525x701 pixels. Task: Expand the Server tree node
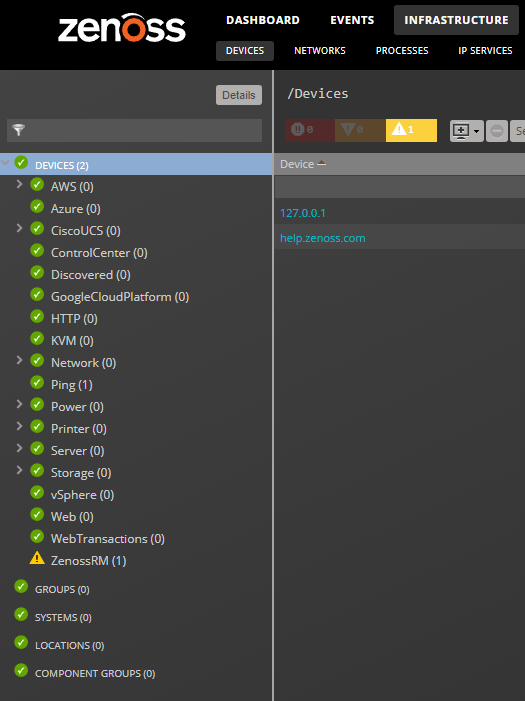(x=19, y=448)
